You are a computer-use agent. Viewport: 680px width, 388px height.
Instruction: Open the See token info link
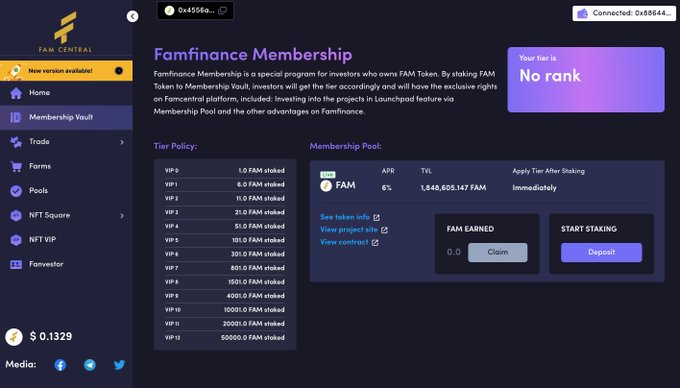pyautogui.click(x=345, y=217)
